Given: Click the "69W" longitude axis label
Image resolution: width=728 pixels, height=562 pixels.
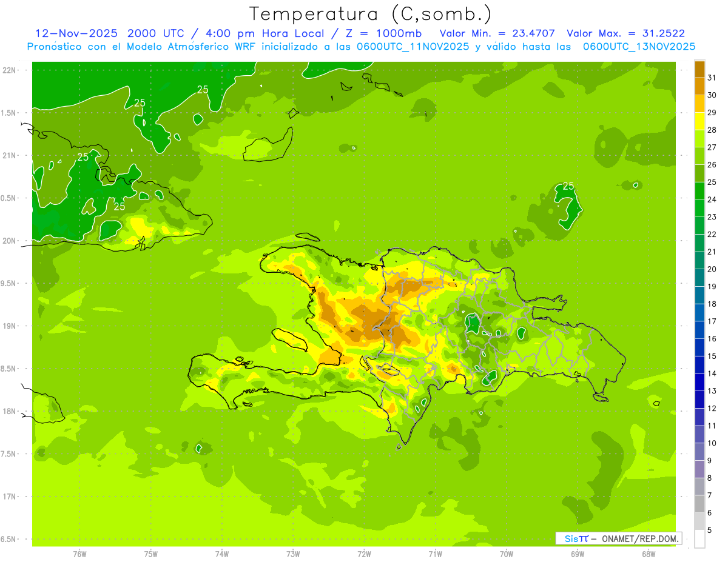Looking at the screenshot, I should pos(578,554).
